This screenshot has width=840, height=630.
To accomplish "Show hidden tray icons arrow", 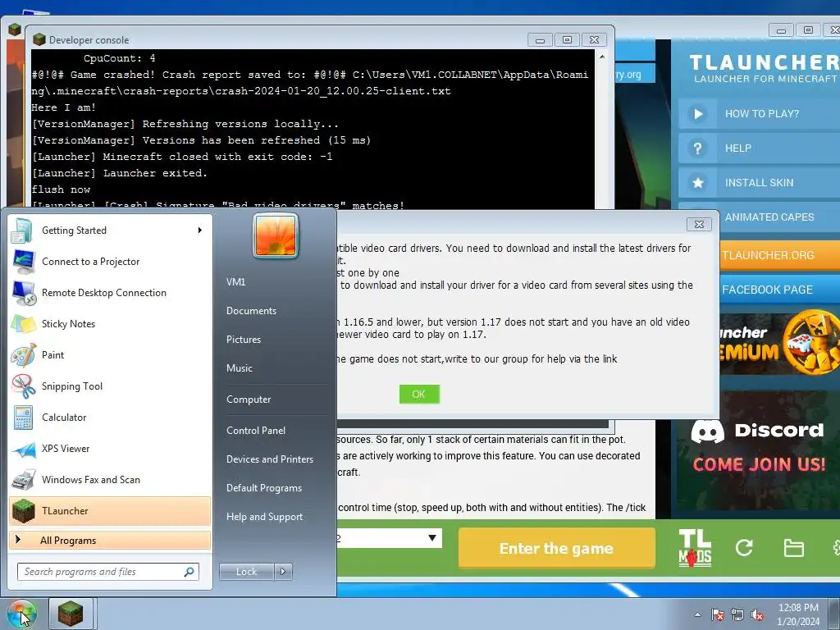I will [697, 614].
